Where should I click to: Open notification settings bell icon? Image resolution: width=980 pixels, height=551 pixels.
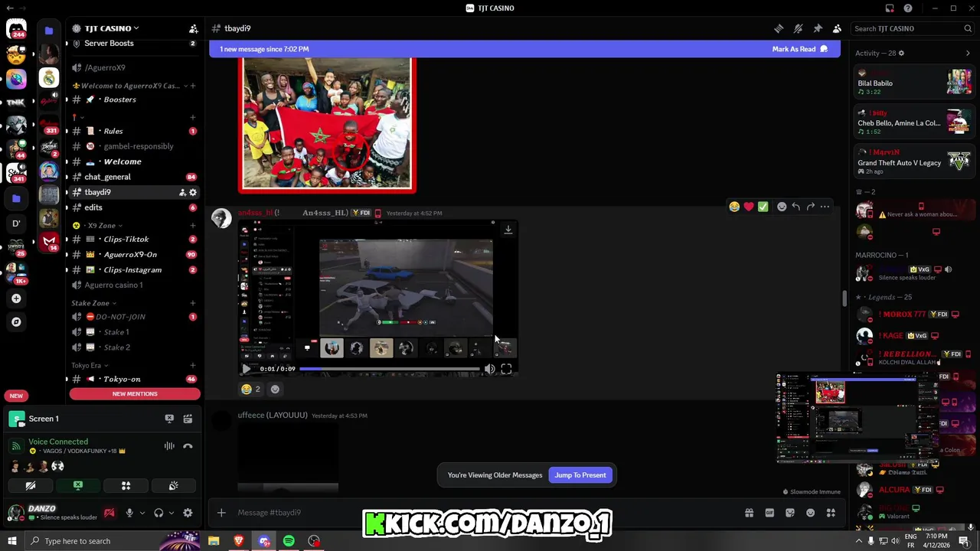[798, 28]
